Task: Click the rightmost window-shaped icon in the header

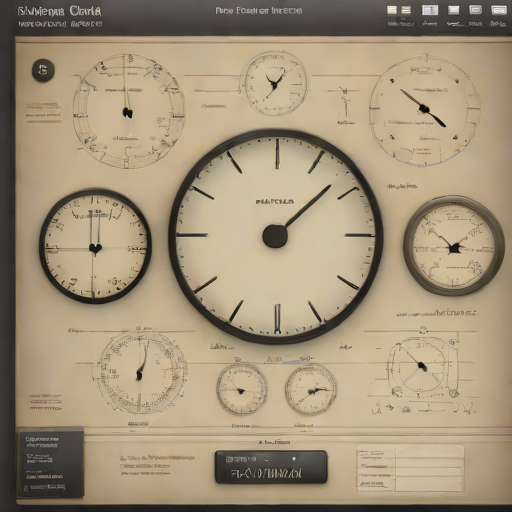Action: (499, 10)
